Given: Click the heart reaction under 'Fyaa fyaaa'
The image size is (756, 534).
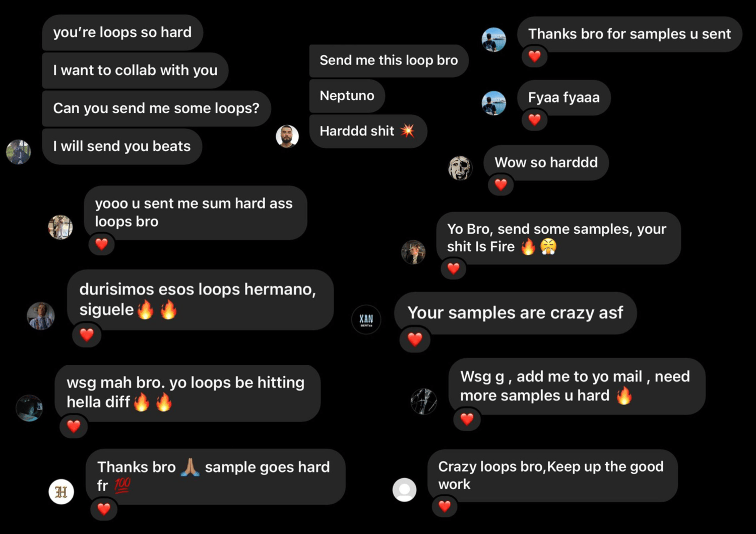Looking at the screenshot, I should click(535, 119).
